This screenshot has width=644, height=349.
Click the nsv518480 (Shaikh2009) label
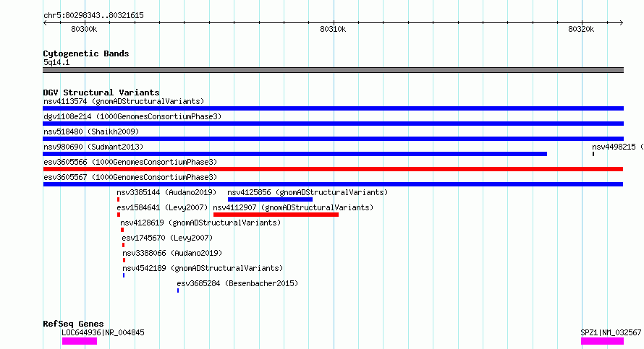tap(91, 132)
